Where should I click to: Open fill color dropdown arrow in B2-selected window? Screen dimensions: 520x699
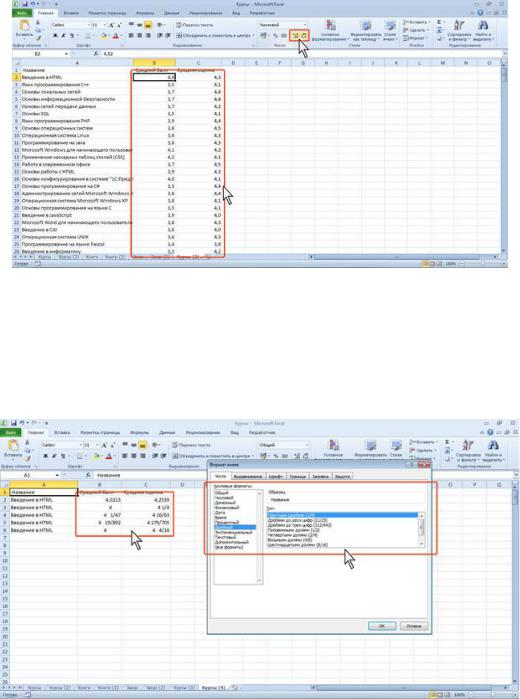point(109,36)
